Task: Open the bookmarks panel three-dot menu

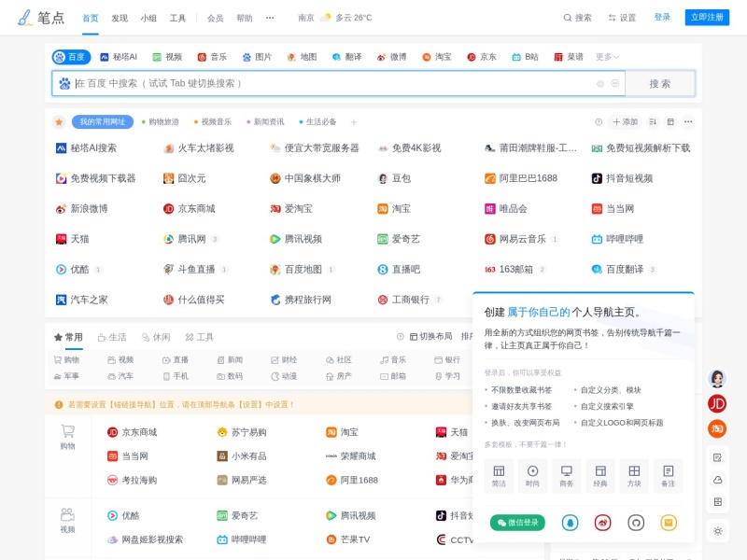Action: [x=688, y=122]
